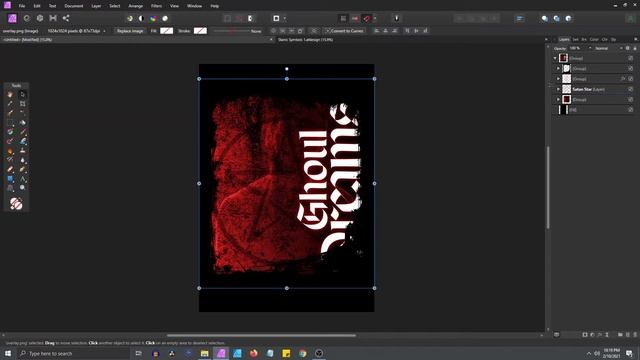The image size is (640, 360).
Task: Switch to the Liquify Persona
Action: coord(27,18)
